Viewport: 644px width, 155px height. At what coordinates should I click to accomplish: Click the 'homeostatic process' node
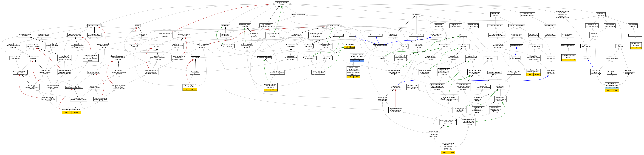tap(495, 15)
